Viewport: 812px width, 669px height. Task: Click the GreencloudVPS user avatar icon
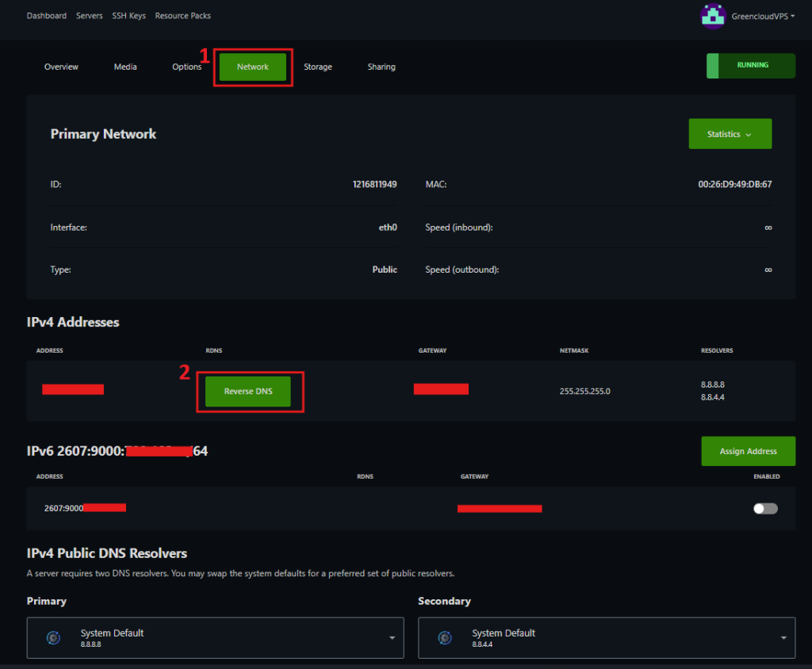[x=713, y=16]
